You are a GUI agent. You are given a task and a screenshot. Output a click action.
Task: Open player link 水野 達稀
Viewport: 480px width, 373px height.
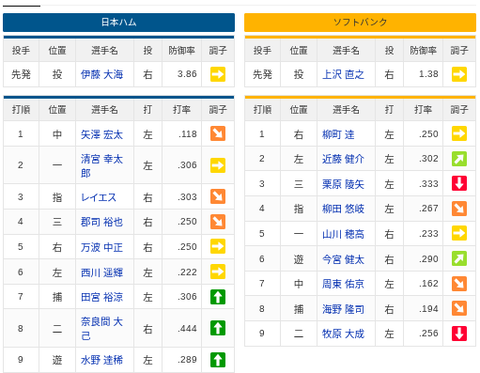[102, 360]
